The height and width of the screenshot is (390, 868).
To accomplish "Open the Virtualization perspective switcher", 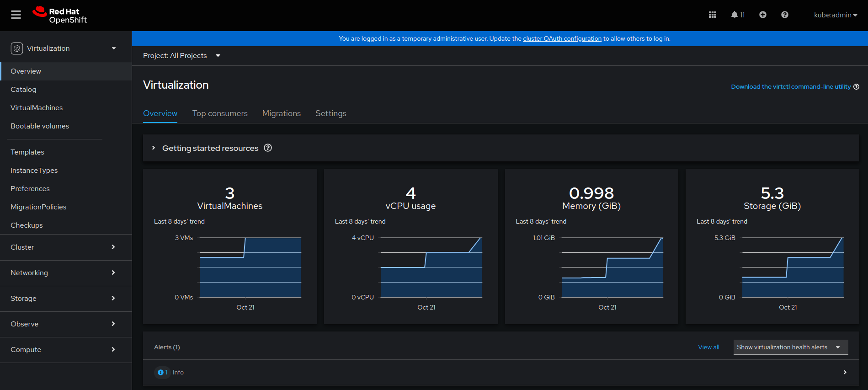I will click(64, 48).
